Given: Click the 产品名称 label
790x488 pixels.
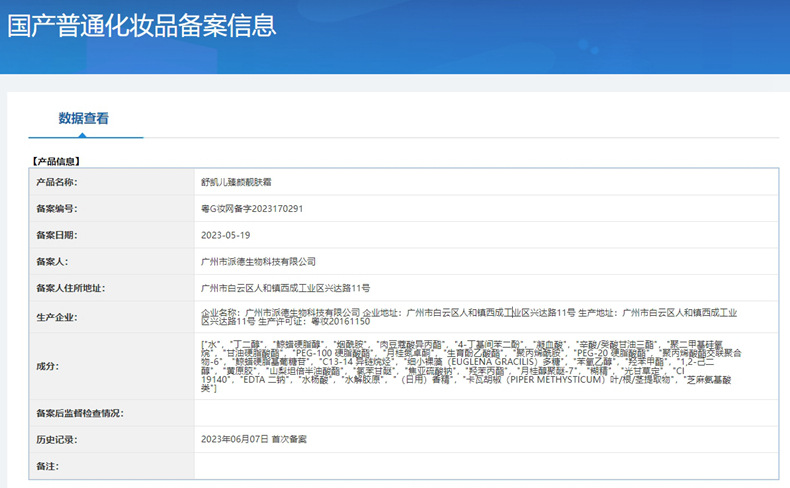Looking at the screenshot, I should [x=56, y=182].
